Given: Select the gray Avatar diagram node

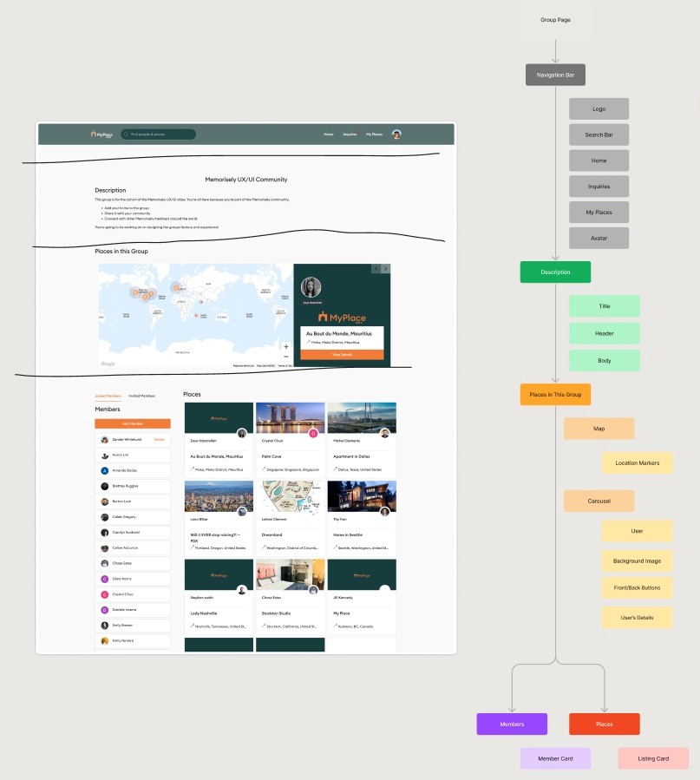Looking at the screenshot, I should pyautogui.click(x=599, y=239).
